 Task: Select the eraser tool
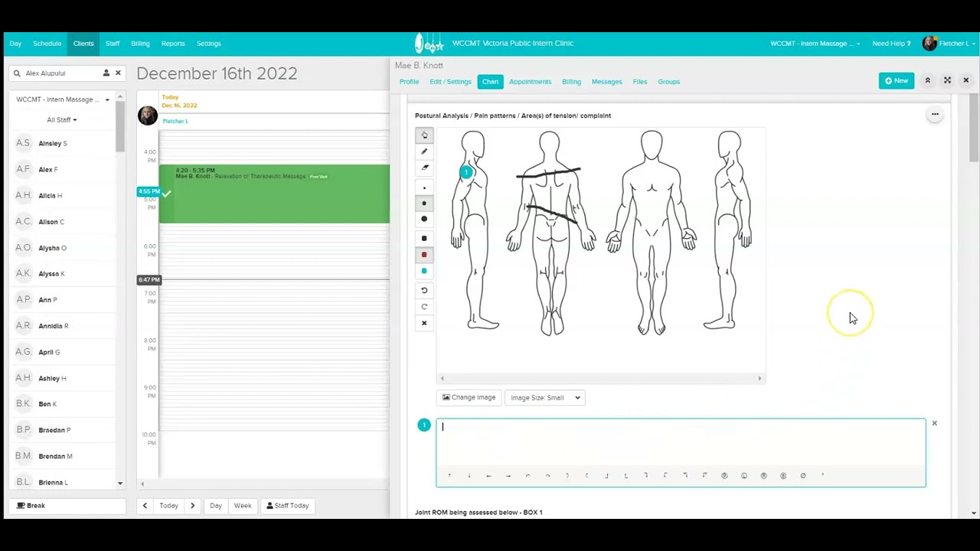(x=424, y=168)
